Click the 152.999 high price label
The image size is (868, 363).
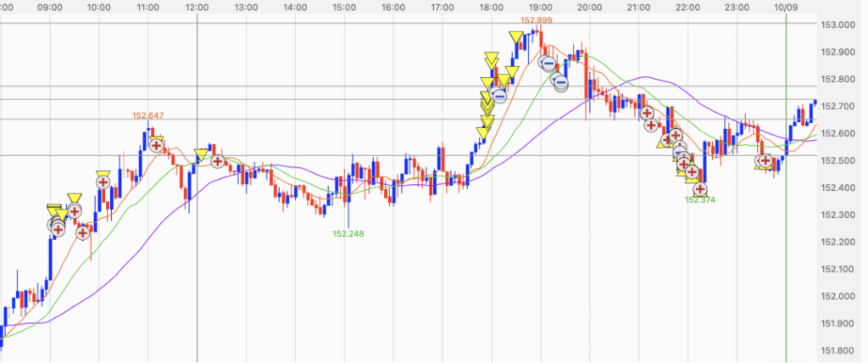536,20
